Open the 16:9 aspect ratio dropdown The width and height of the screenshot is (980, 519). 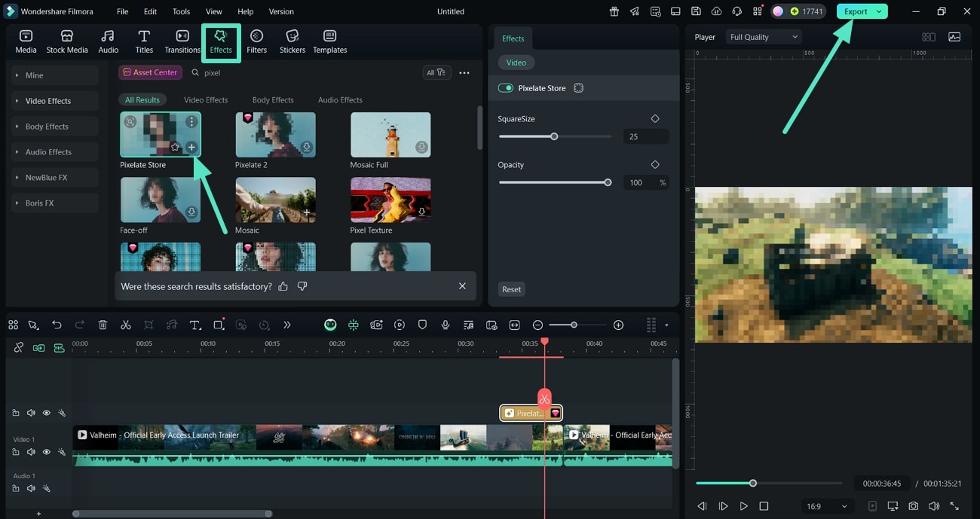tap(827, 506)
